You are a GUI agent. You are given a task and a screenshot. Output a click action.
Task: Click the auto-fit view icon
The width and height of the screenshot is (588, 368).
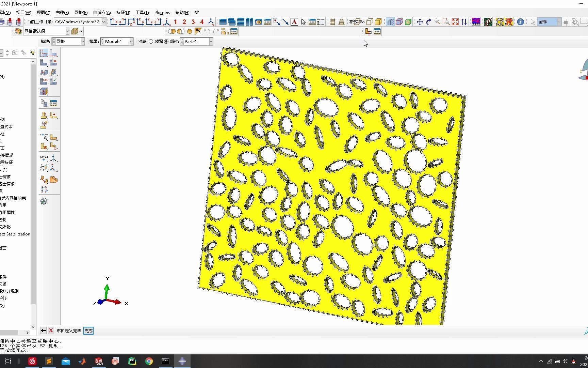tap(455, 21)
